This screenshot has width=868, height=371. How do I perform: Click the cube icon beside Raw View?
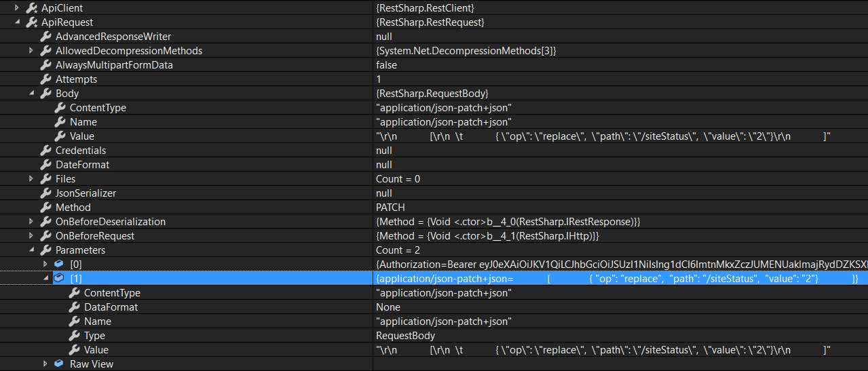pos(59,364)
